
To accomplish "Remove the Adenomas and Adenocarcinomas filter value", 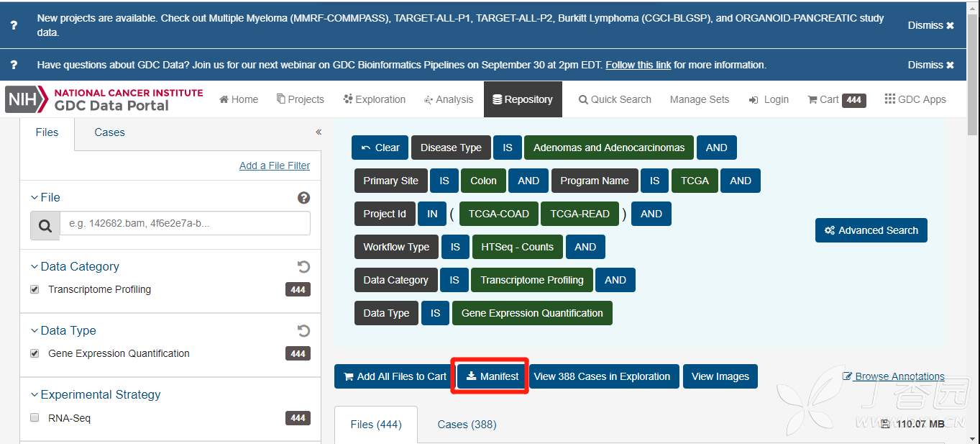I will (609, 148).
